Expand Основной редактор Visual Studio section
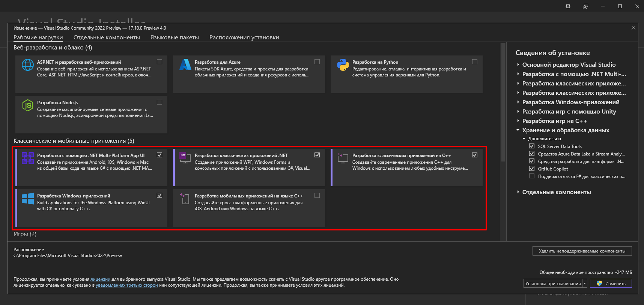644x305 pixels. (x=518, y=64)
